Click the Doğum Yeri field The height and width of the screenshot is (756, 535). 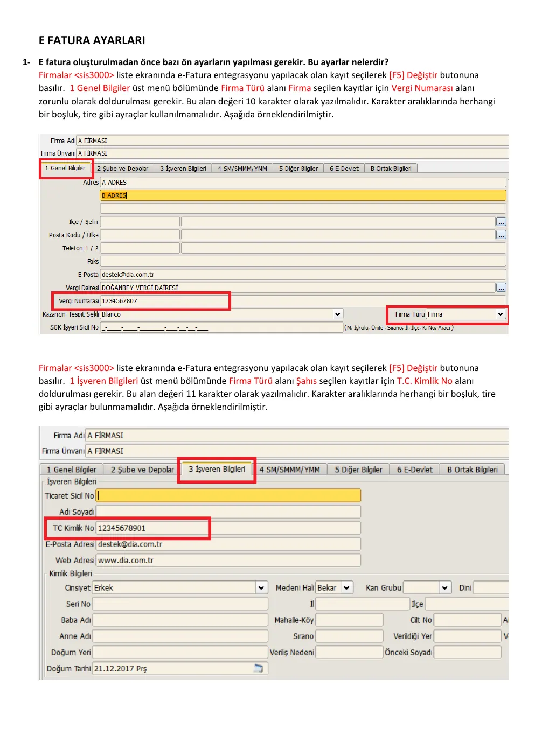tap(180, 652)
